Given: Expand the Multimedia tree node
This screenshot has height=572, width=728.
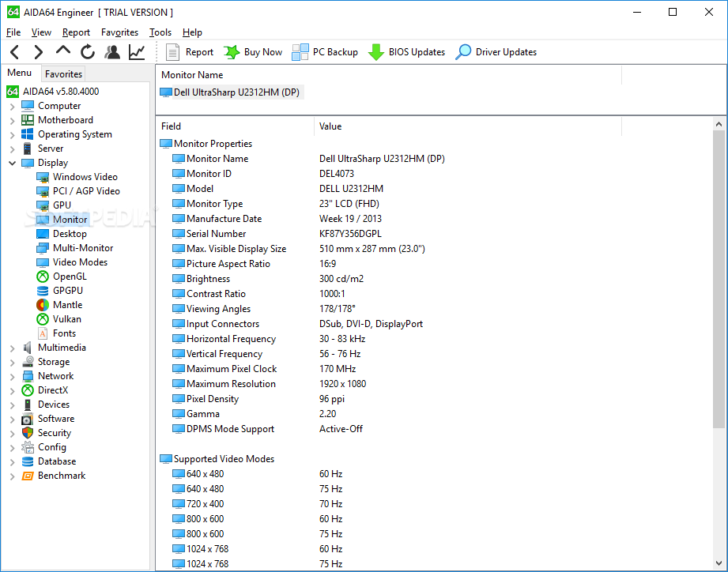Looking at the screenshot, I should coord(13,348).
